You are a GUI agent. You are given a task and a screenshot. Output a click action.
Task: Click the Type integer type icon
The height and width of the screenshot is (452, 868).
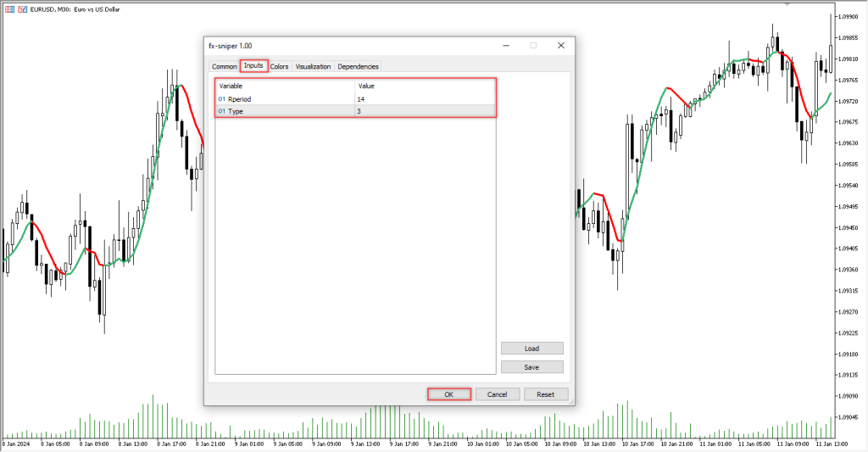pos(222,111)
